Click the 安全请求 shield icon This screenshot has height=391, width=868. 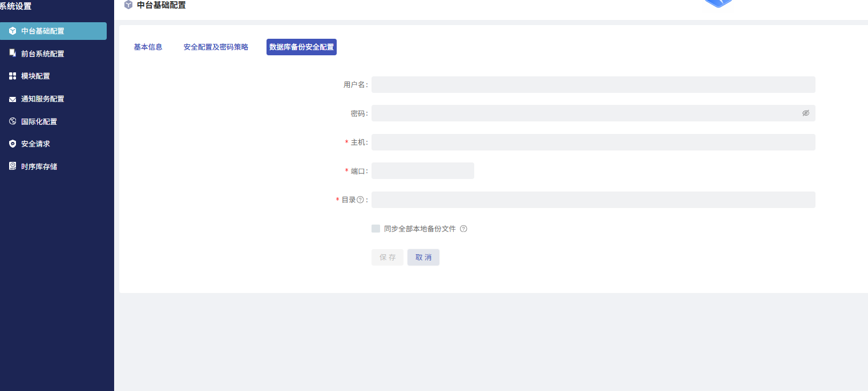point(13,144)
